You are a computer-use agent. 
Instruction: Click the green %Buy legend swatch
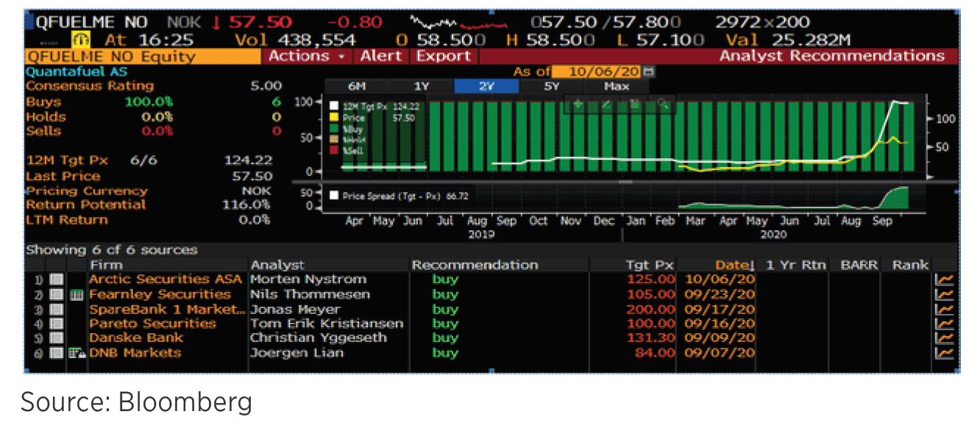[335, 127]
